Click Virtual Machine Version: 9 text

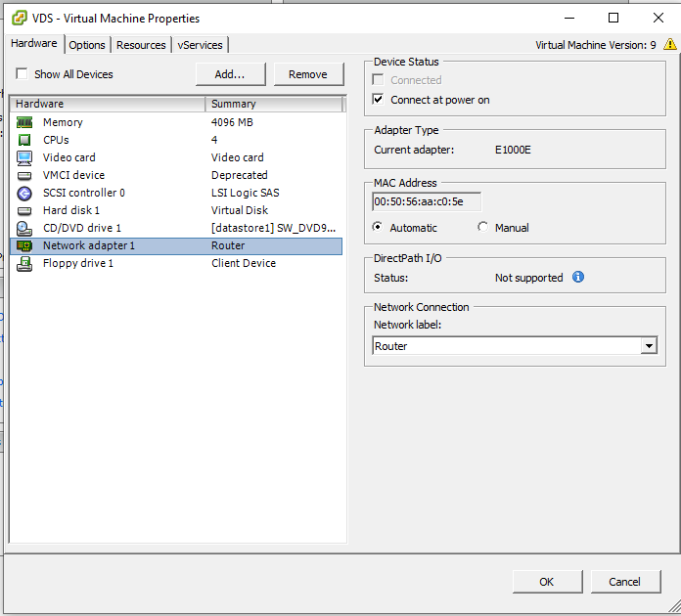(596, 45)
